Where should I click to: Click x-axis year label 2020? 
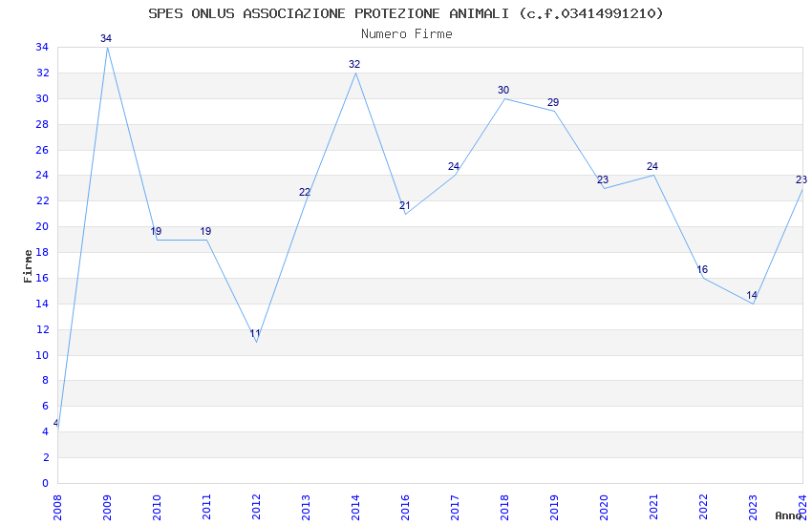(x=605, y=507)
